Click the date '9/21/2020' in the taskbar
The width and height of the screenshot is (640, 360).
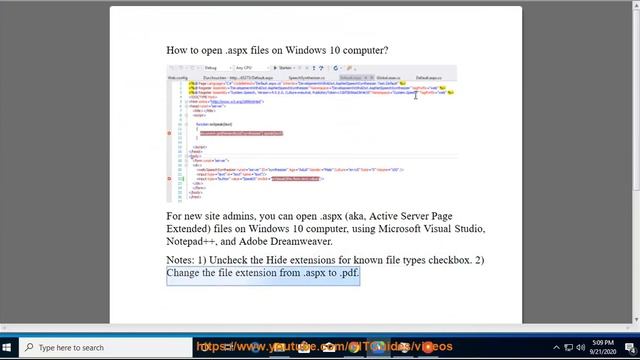602,351
